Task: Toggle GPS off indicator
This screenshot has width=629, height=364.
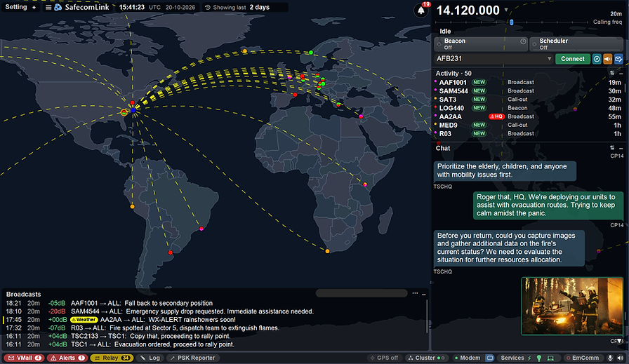Action: pyautogui.click(x=384, y=358)
